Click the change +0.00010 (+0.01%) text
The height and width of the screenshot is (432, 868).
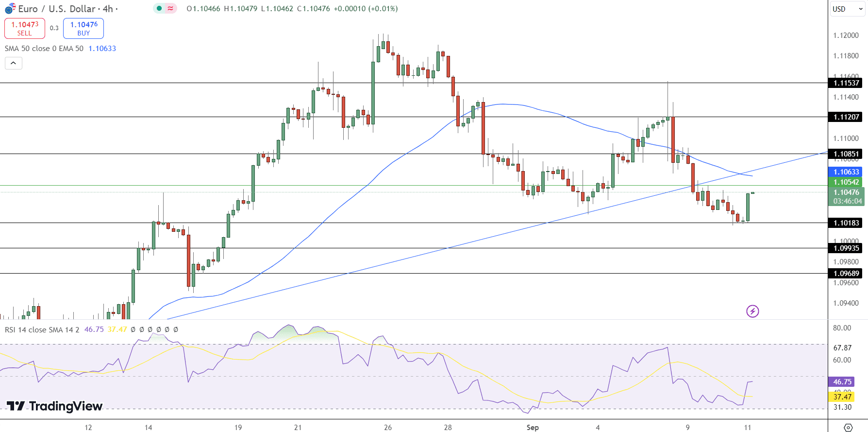366,9
